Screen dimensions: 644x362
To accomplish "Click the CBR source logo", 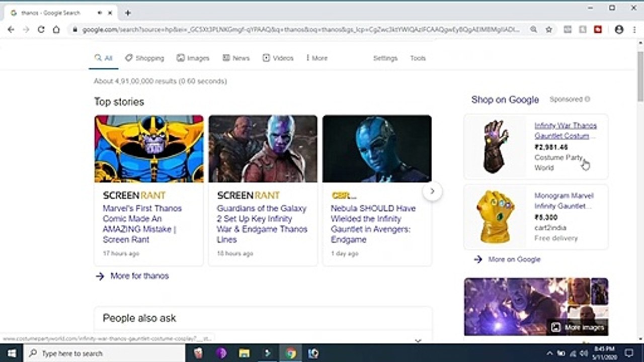I will point(344,195).
